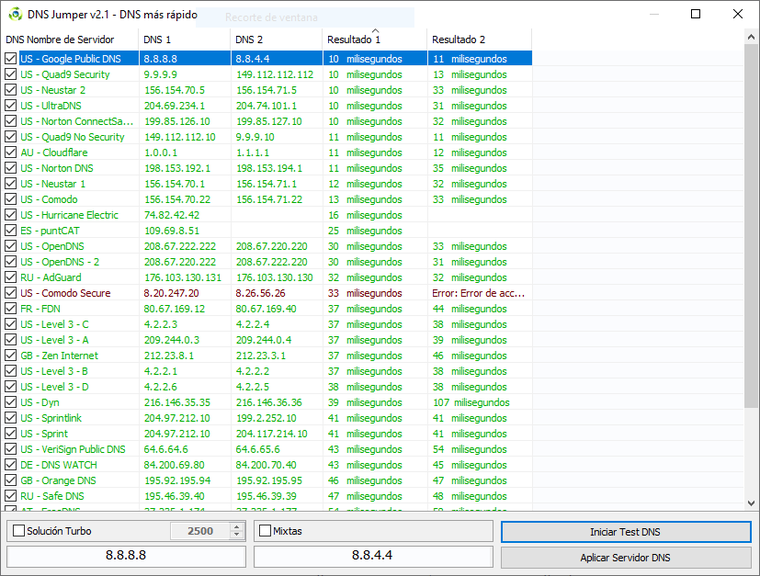Viewport: 760px width, 576px height.
Task: Select the US - Level 3 - D row
Action: point(268,386)
